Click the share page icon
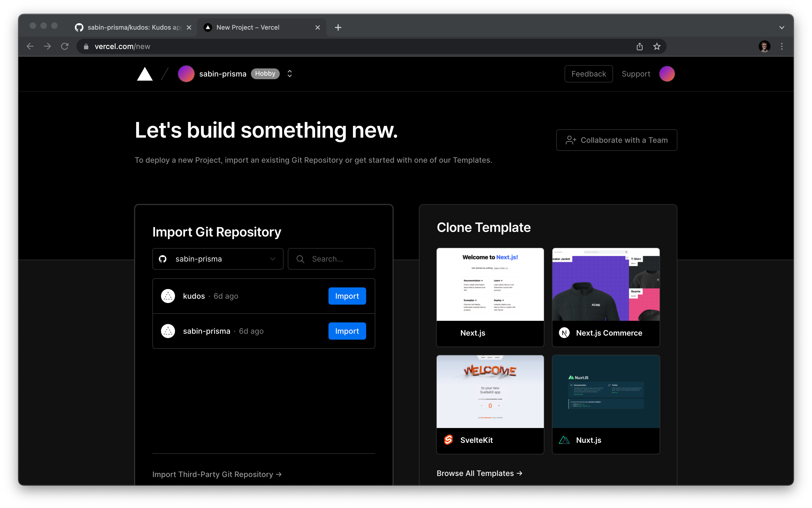812x508 pixels. 639,46
